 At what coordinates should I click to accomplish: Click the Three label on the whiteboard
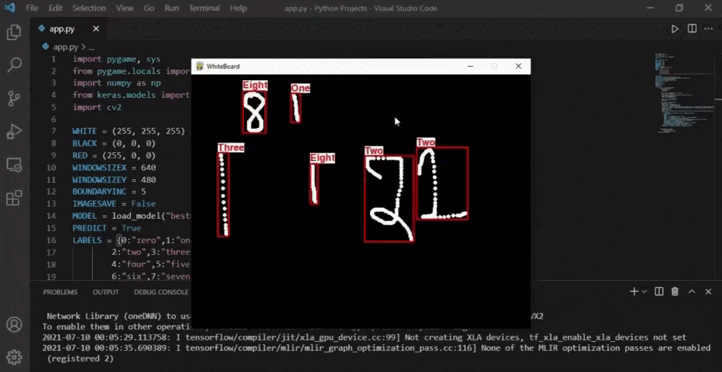click(231, 148)
